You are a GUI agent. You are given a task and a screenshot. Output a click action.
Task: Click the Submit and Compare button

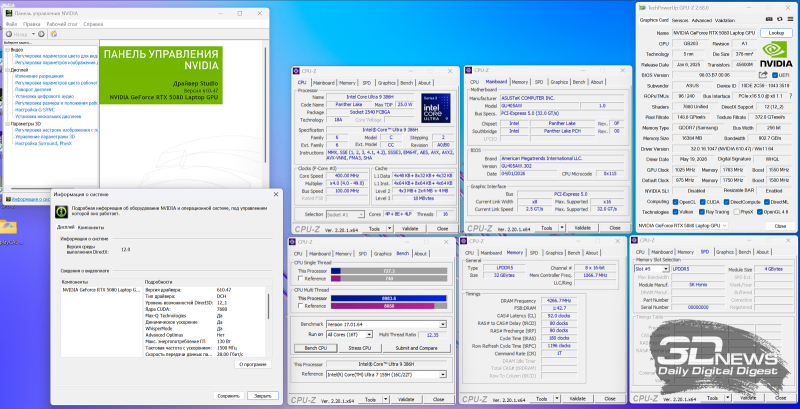tap(416, 348)
